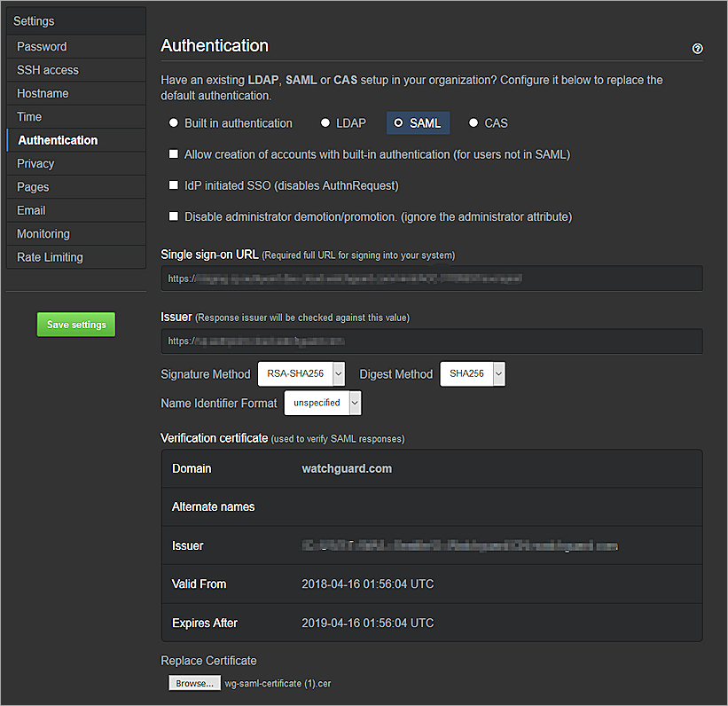This screenshot has height=706, width=728.
Task: Expand the Digest Method dropdown
Action: point(473,374)
